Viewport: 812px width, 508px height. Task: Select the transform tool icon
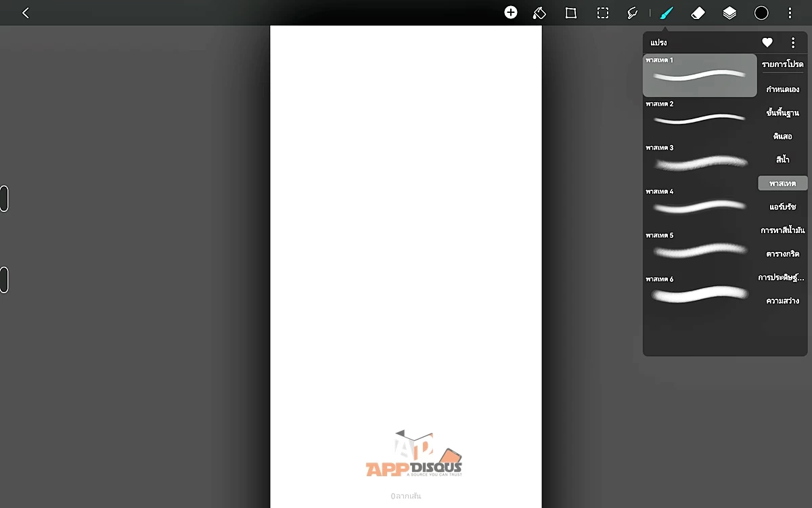click(571, 13)
